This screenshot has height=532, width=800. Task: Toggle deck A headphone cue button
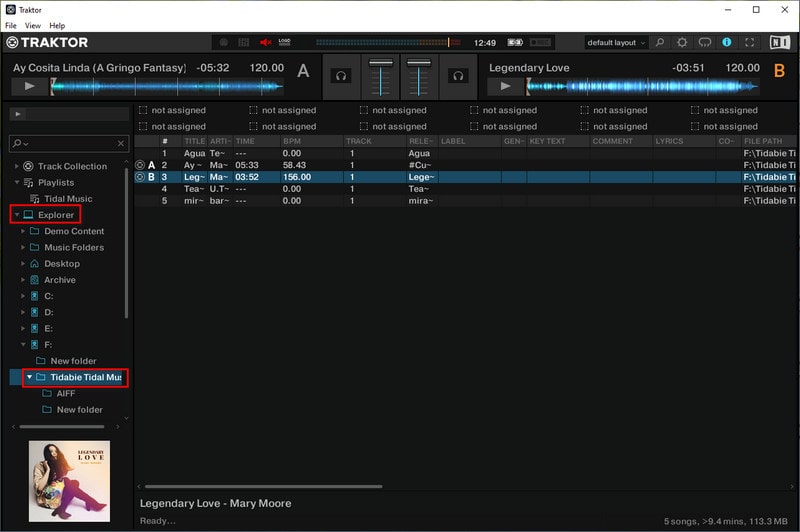[x=341, y=76]
